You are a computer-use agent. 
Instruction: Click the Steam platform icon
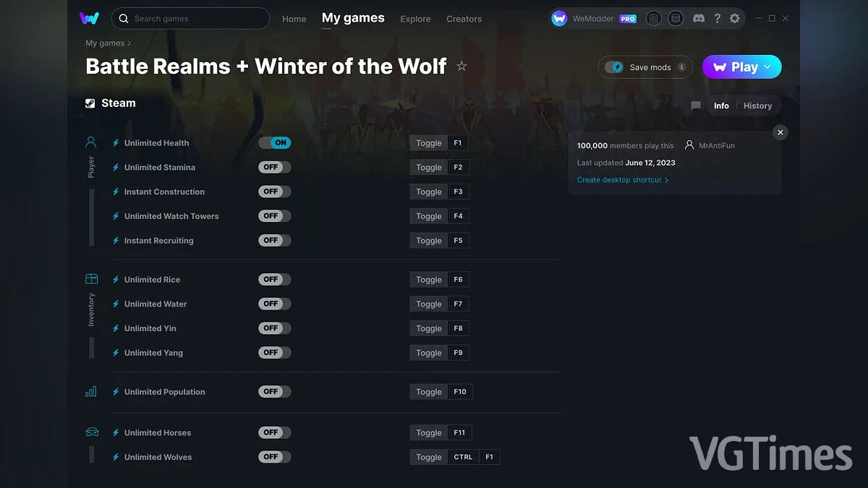tap(90, 103)
